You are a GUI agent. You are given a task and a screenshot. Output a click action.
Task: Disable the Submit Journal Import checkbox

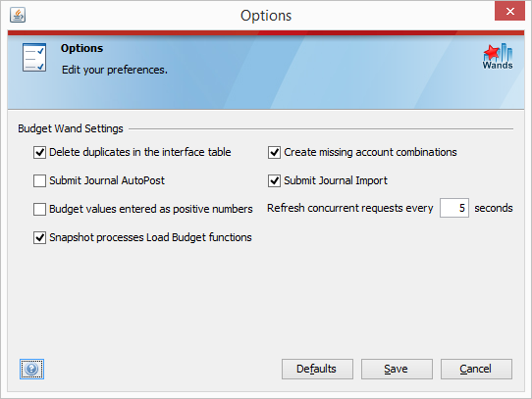click(x=274, y=180)
